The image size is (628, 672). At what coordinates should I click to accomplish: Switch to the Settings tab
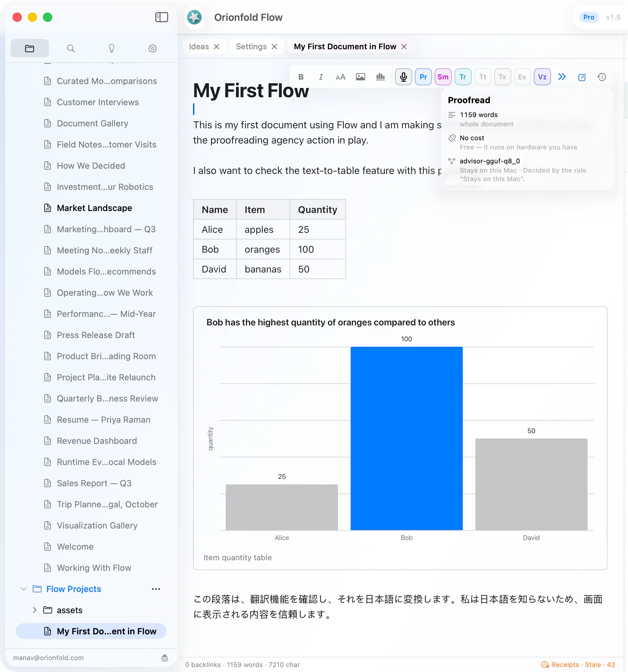click(251, 47)
